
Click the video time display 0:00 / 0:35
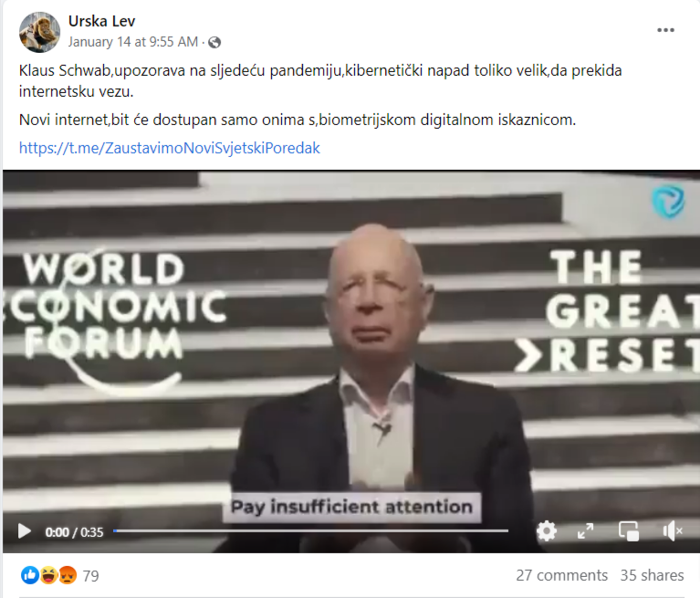click(74, 532)
